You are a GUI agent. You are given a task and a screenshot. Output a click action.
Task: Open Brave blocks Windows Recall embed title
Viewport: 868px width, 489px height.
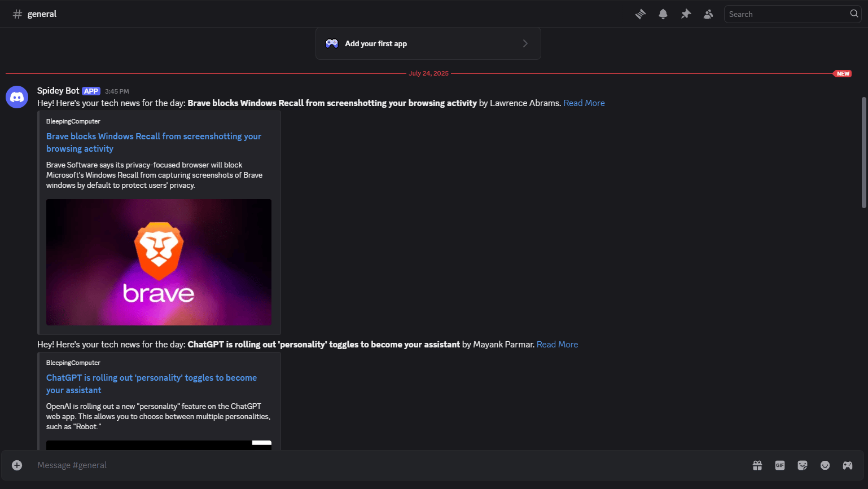[154, 143]
